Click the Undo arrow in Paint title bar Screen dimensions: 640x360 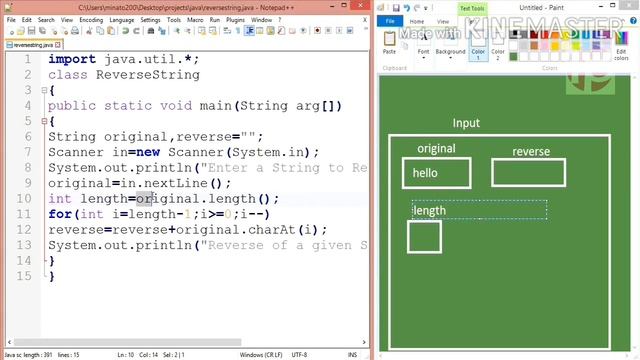[407, 8]
